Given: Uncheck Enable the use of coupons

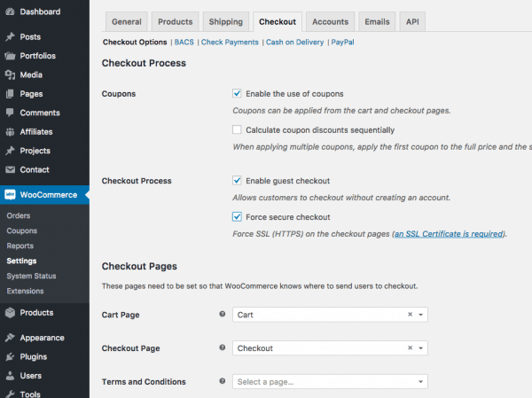Looking at the screenshot, I should point(238,93).
